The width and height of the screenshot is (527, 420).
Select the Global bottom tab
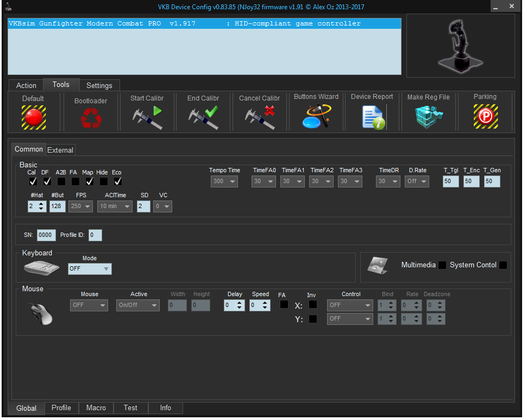click(26, 409)
